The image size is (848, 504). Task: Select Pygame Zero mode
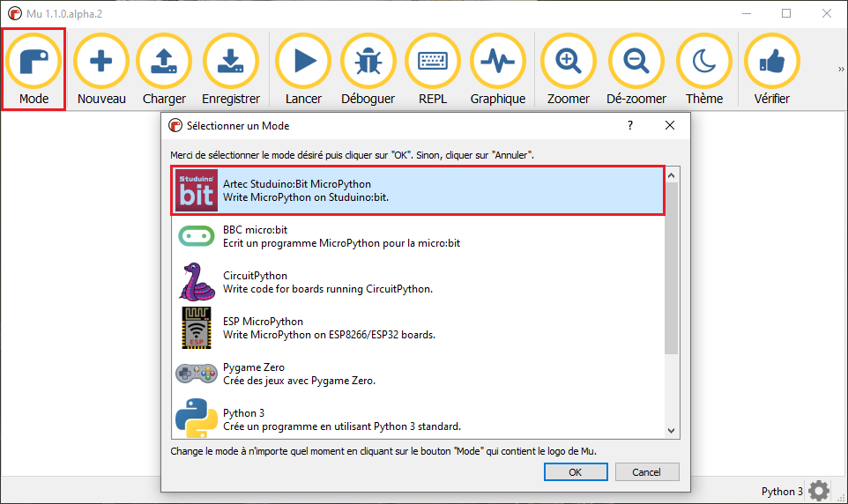click(x=418, y=374)
